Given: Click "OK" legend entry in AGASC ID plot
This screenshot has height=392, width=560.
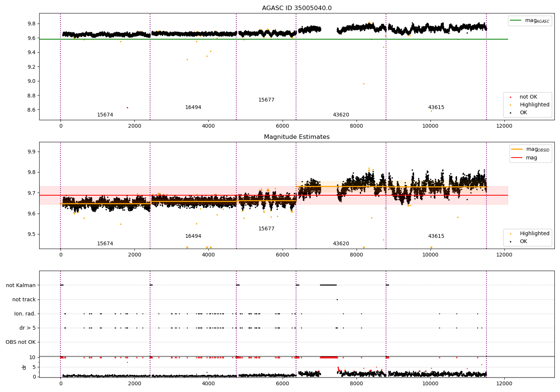Looking at the screenshot, I should (523, 113).
